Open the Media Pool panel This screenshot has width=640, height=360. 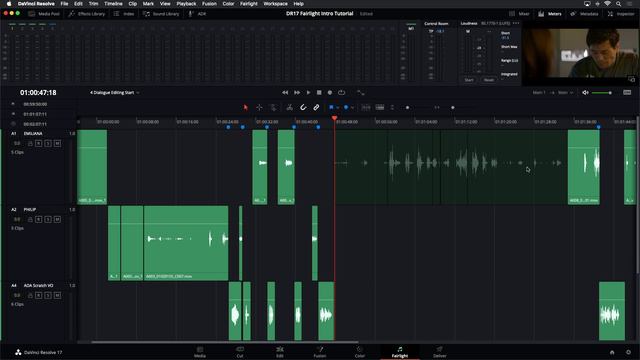44,13
